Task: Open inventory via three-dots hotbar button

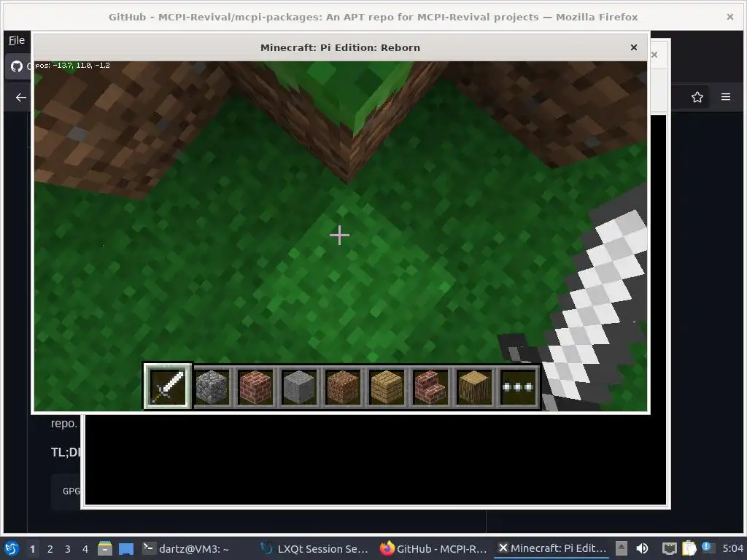Action: (518, 386)
